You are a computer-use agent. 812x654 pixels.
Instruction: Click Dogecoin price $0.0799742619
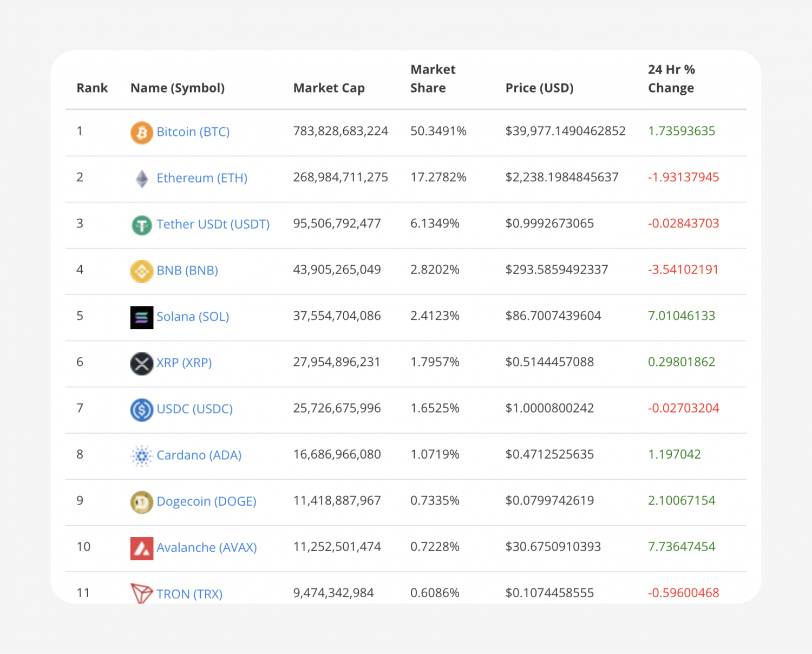click(549, 500)
